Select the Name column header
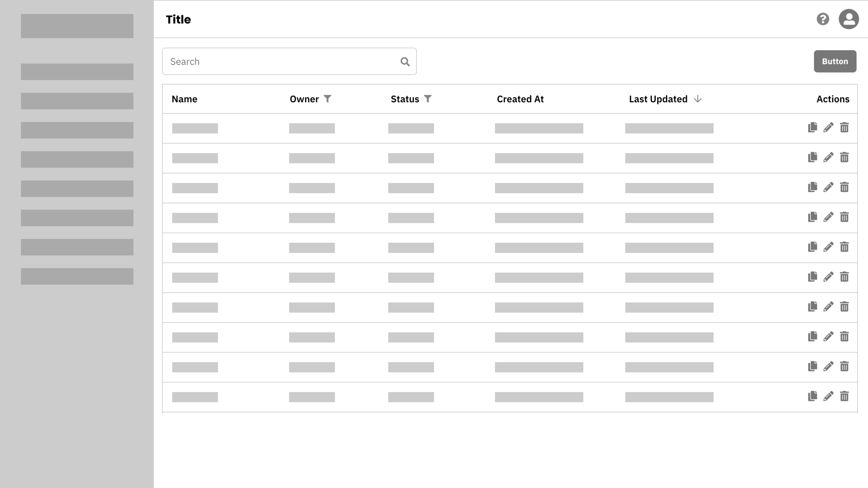This screenshot has height=488, width=868. pyautogui.click(x=185, y=99)
